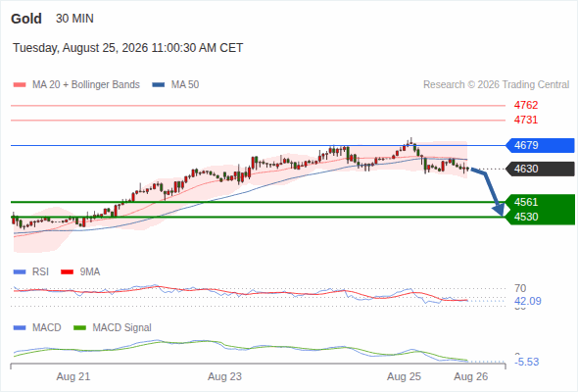Click the MACD Signal green legend marker
The image size is (578, 392).
(x=79, y=328)
